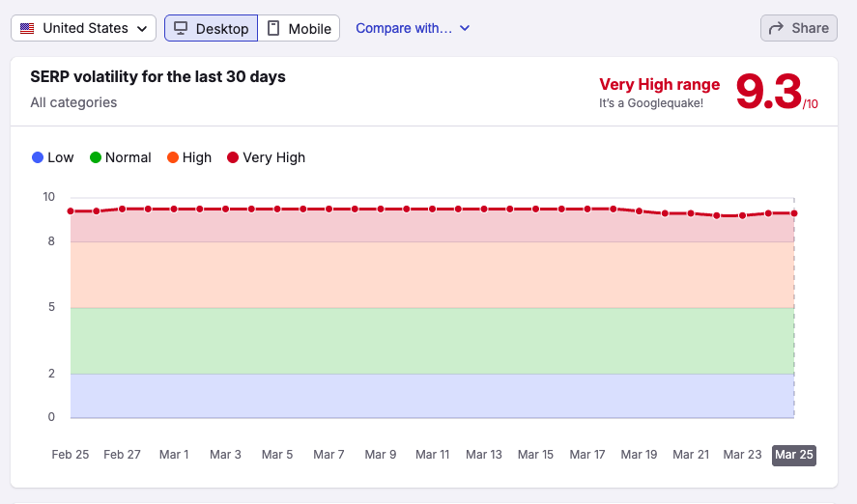The height and width of the screenshot is (504, 857).
Task: Open the Compare with… dropdown
Action: click(x=413, y=28)
